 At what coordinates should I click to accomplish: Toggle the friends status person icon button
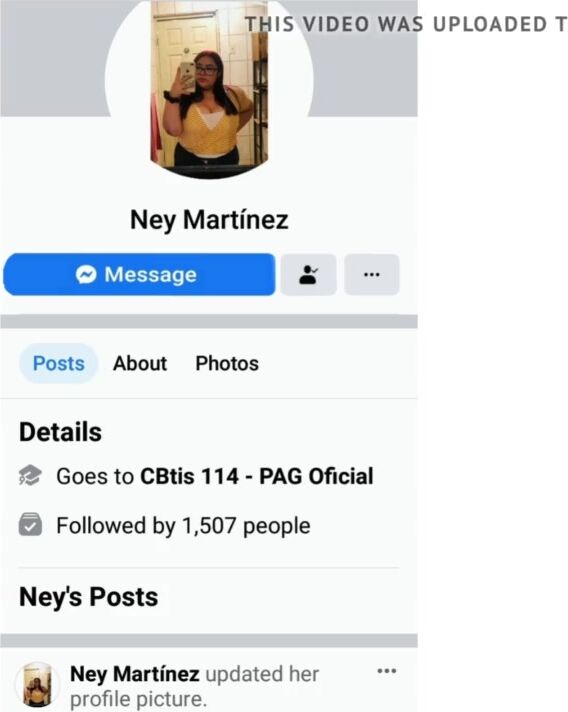point(309,274)
